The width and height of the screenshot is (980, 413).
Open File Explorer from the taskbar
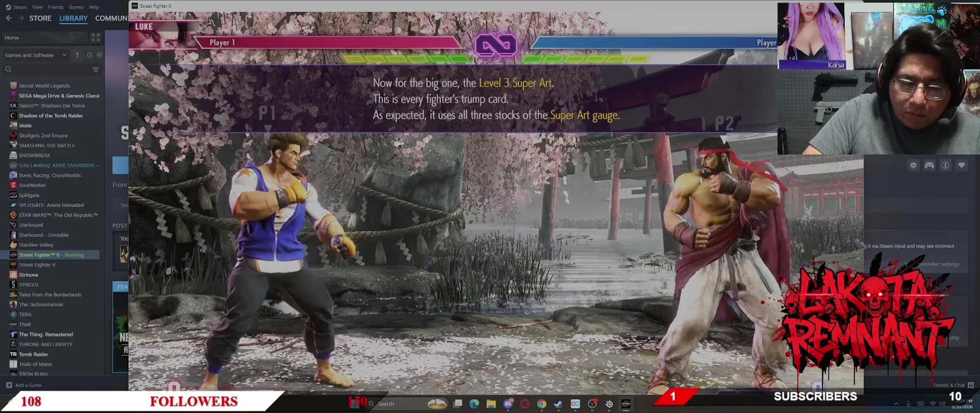coord(491,404)
